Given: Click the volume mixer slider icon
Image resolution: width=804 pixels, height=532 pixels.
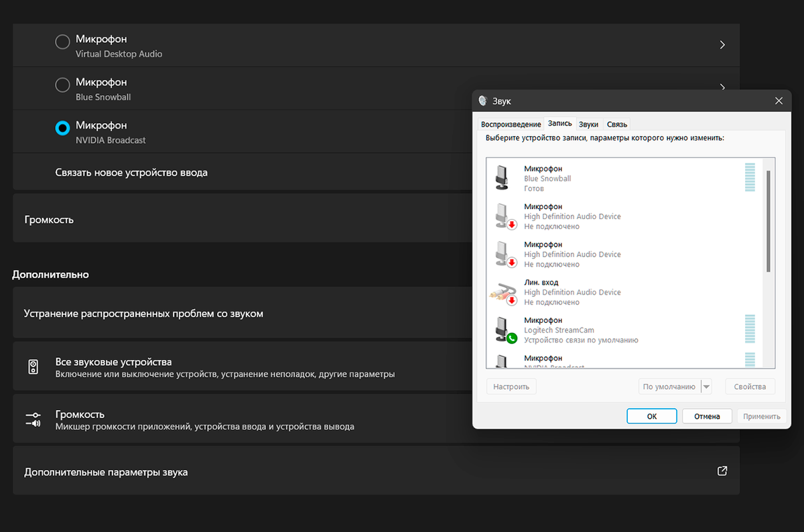Looking at the screenshot, I should click(x=33, y=419).
